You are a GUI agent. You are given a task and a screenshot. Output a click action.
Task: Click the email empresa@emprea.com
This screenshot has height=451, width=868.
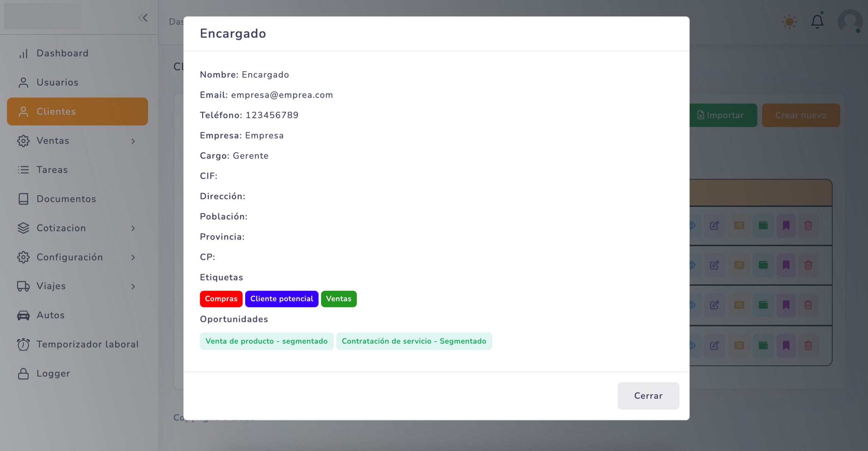tap(282, 95)
